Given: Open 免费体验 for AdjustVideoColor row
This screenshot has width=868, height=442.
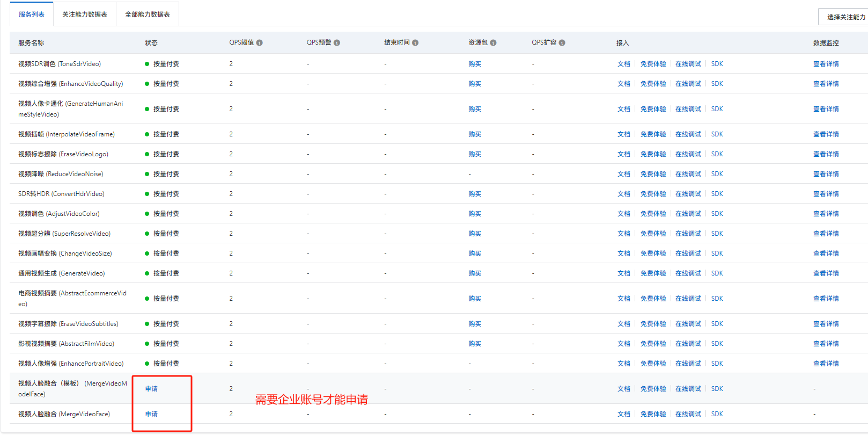Looking at the screenshot, I should coord(653,214).
